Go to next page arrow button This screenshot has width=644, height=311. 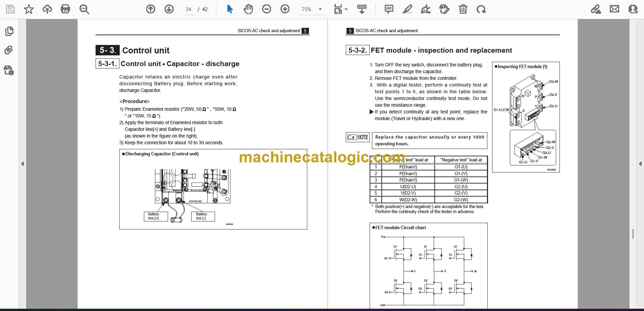coord(169,9)
